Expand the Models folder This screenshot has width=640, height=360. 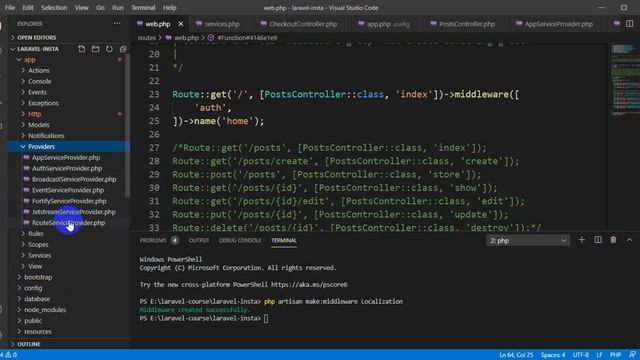(x=39, y=125)
